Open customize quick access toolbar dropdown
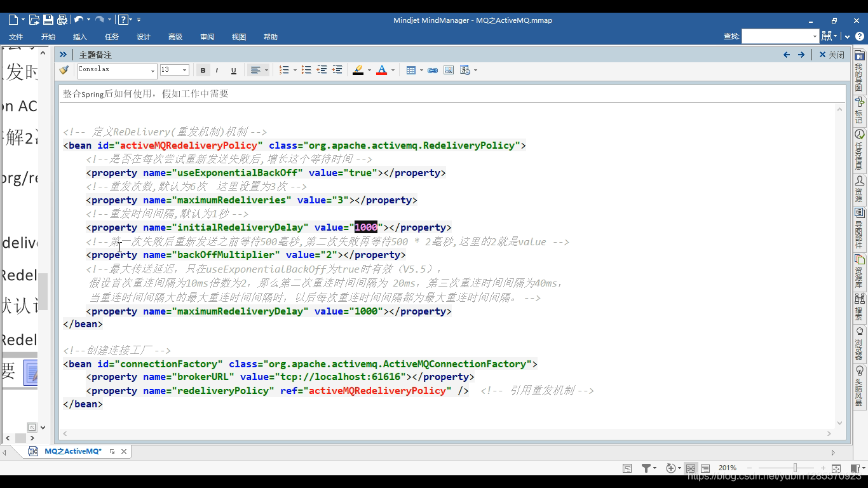This screenshot has height=488, width=868. click(139, 20)
